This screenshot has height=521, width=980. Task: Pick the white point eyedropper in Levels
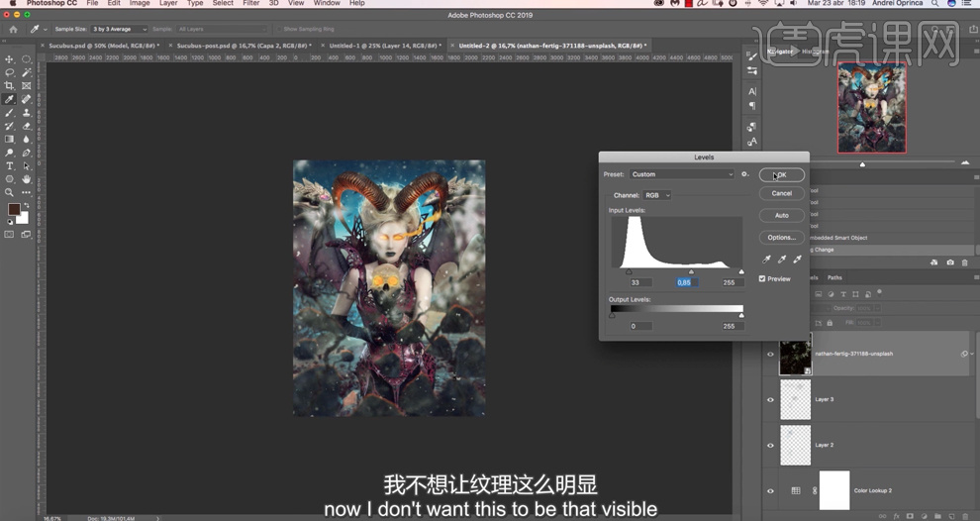797,260
